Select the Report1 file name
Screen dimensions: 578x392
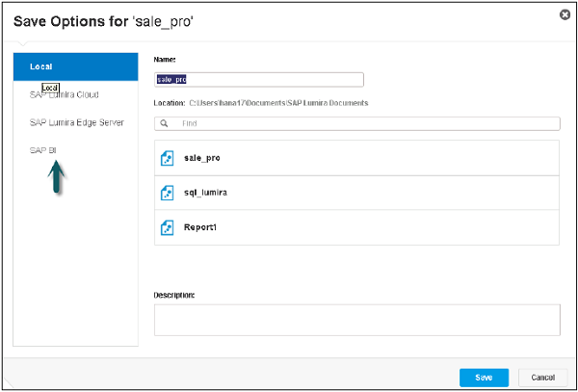[x=199, y=227]
